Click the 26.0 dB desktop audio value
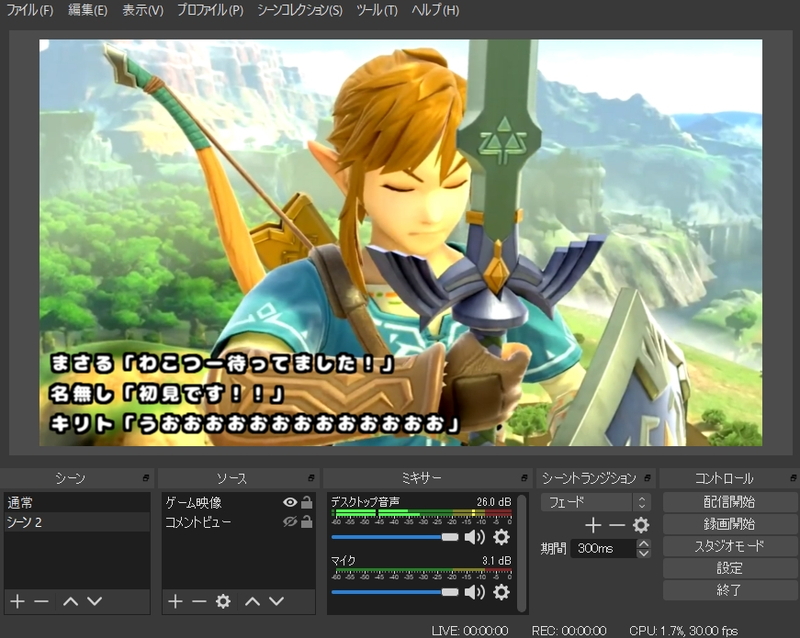The width and height of the screenshot is (800, 638). click(494, 502)
